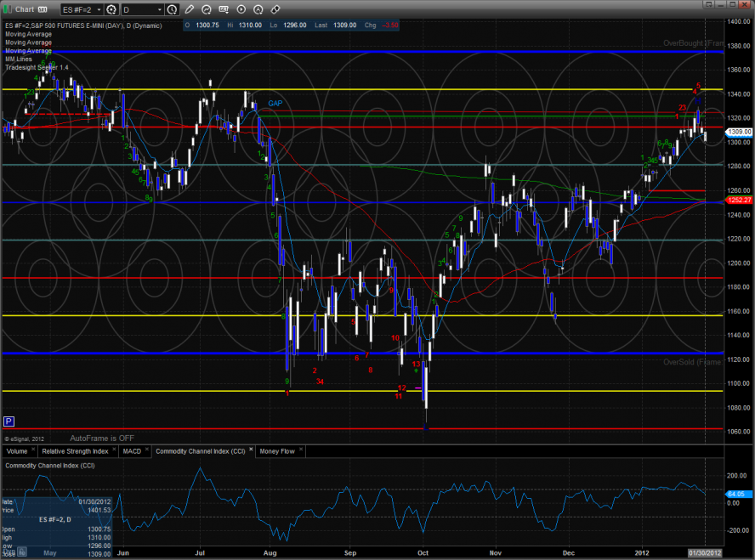This screenshot has width=755, height=560.
Task: Click the GAP annotation on chart
Action: 275,104
